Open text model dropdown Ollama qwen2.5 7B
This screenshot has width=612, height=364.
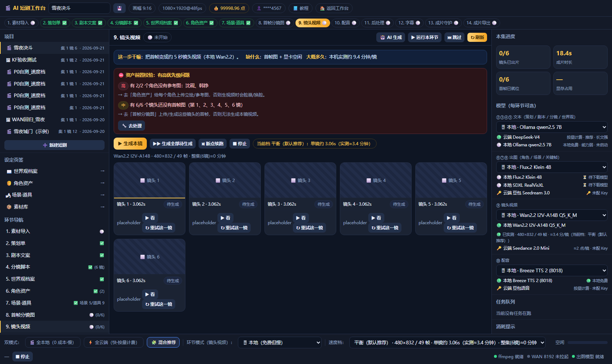pos(552,127)
